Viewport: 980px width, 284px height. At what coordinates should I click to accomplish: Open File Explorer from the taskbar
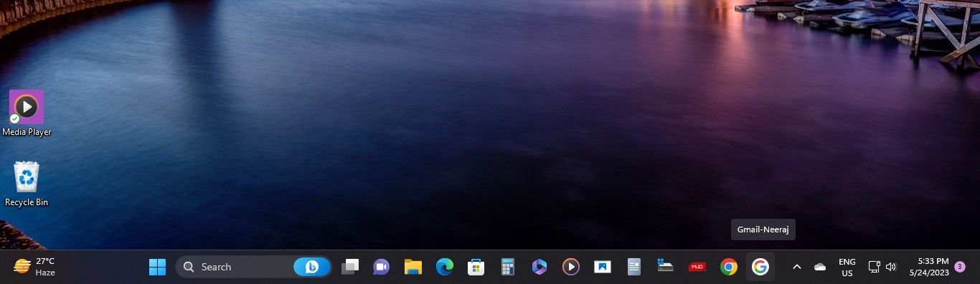[413, 267]
